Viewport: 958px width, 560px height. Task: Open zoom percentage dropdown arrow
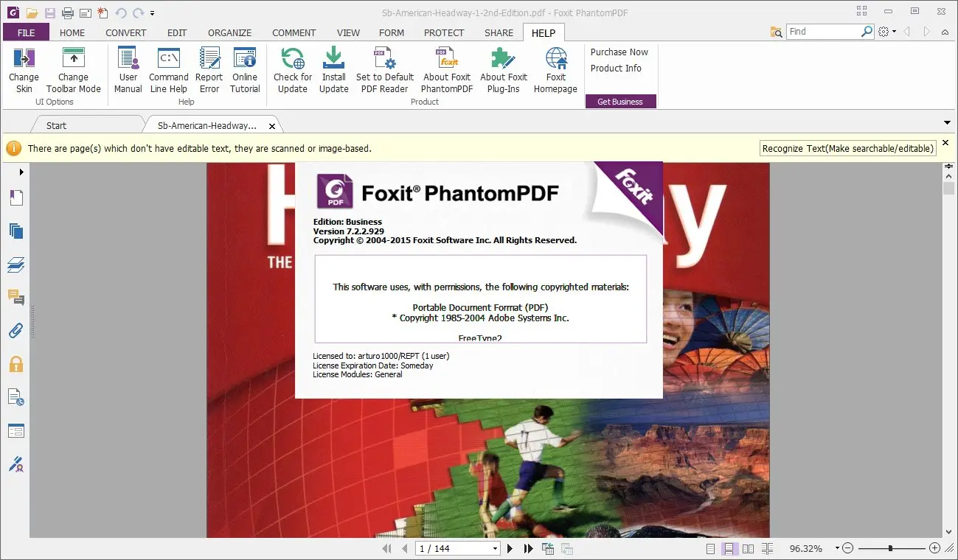click(837, 548)
